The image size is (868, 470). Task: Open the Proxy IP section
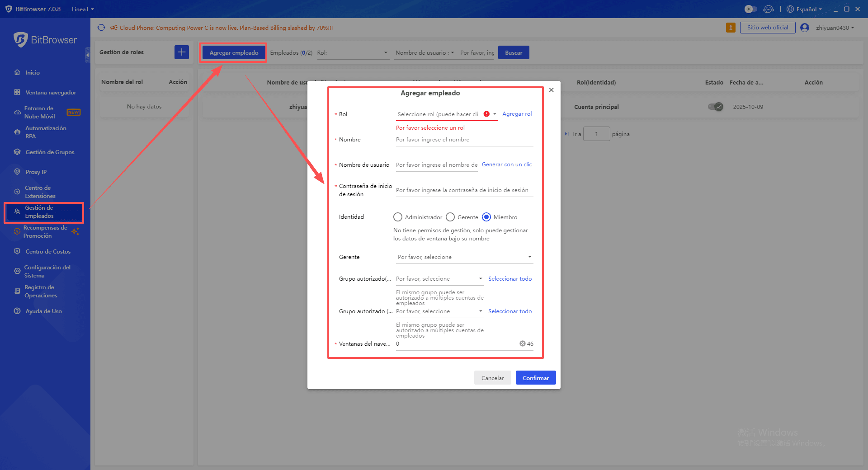click(36, 172)
